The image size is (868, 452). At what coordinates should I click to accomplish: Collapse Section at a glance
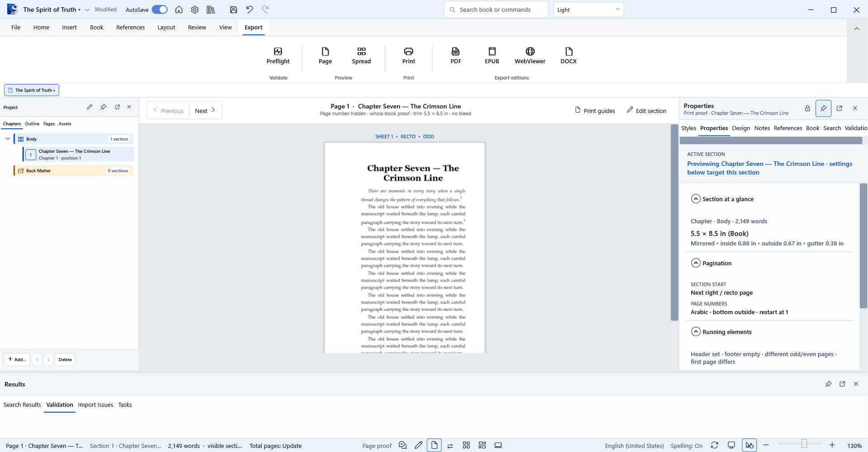pos(696,199)
